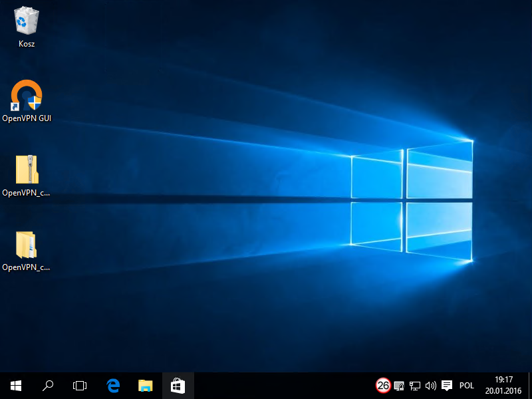Viewport: 532px width, 399px height.
Task: Open the network status tray icon
Action: coord(414,386)
